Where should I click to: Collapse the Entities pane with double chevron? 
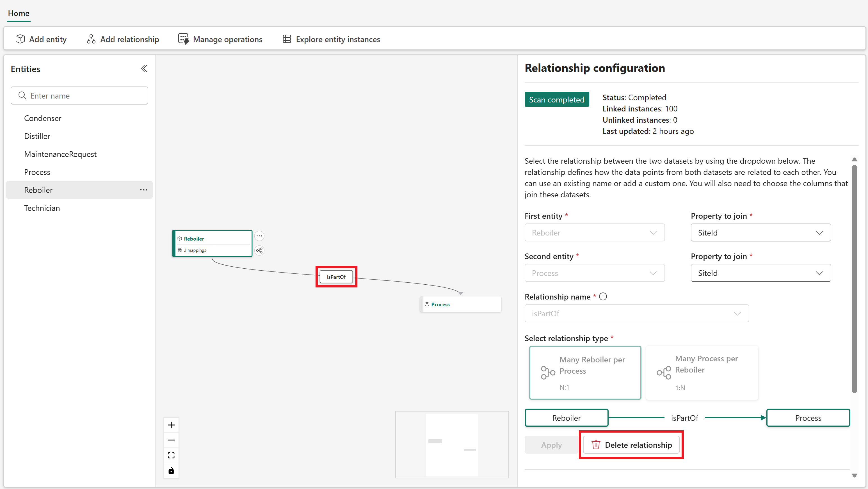[x=144, y=69]
